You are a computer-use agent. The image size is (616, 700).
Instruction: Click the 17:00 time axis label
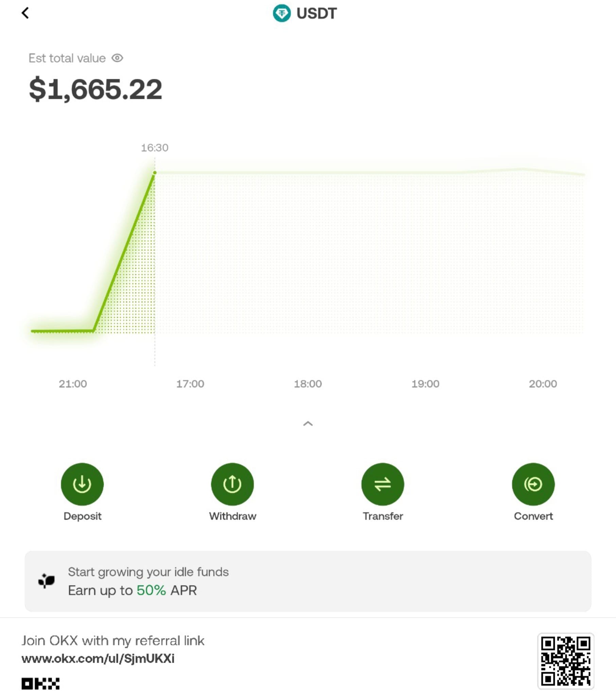[190, 384]
